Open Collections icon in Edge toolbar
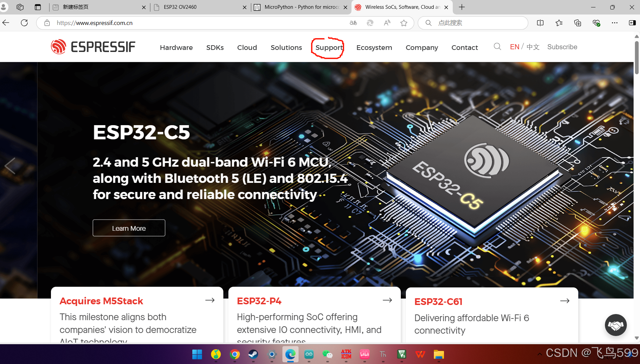Viewport: 640px width, 364px height. pyautogui.click(x=578, y=23)
